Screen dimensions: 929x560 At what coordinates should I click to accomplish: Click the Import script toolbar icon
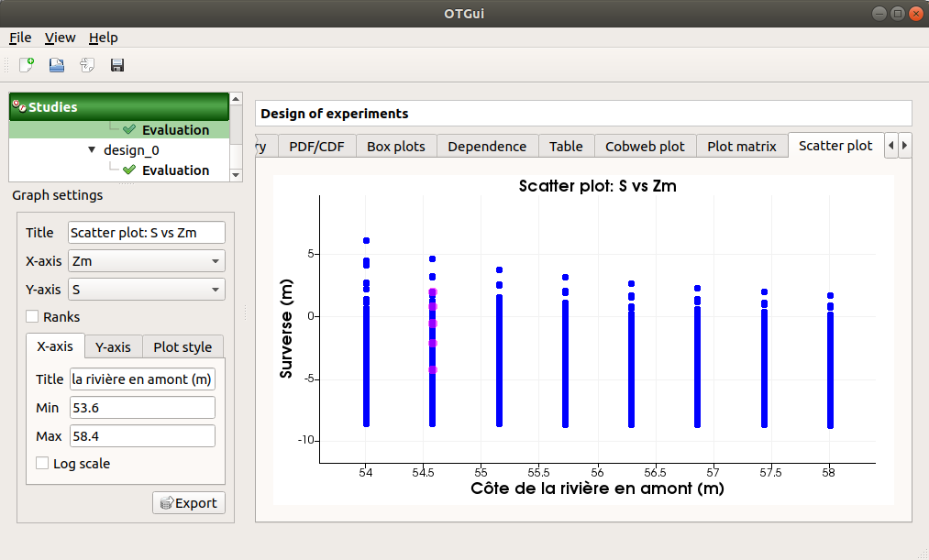coord(87,65)
